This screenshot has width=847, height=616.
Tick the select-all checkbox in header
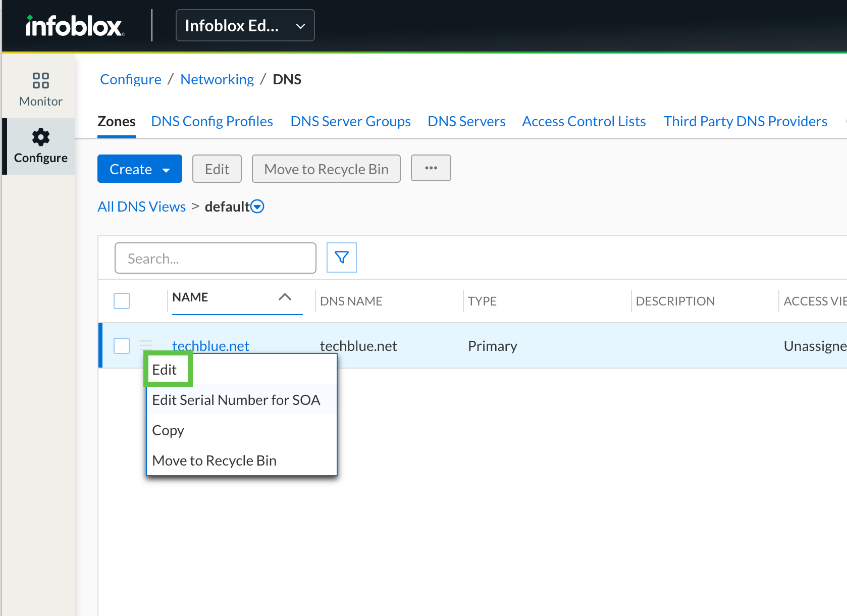pos(122,301)
